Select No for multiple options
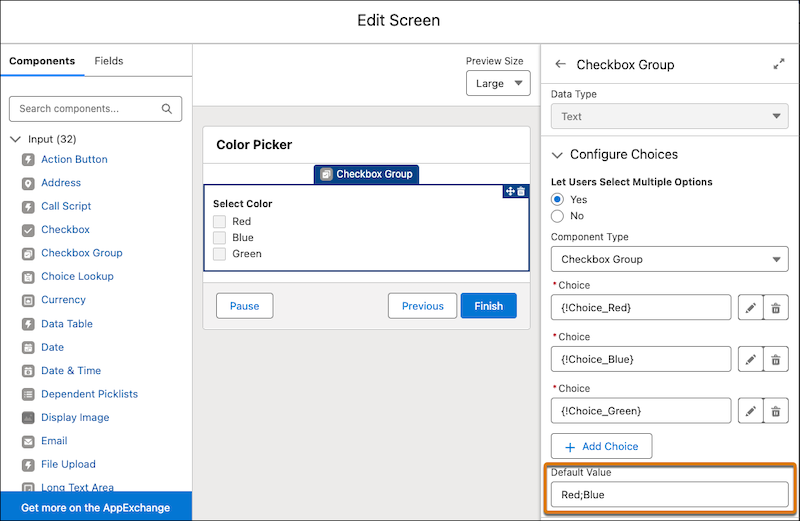The height and width of the screenshot is (521, 800). click(557, 216)
